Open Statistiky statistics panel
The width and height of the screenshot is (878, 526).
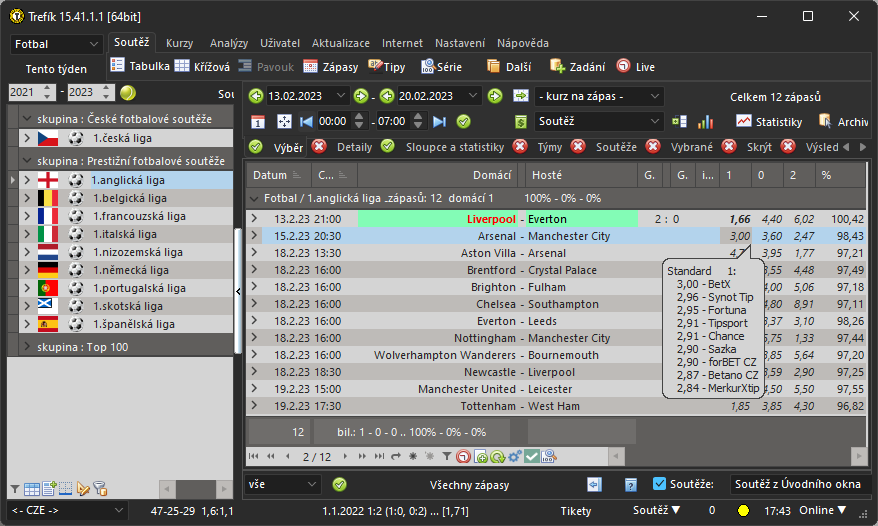click(769, 122)
